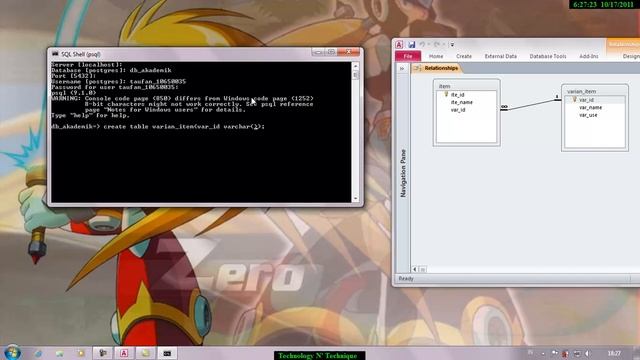The width and height of the screenshot is (640, 360).
Task: Click the SQL Shell console icon in taskbar
Action: [x=167, y=353]
